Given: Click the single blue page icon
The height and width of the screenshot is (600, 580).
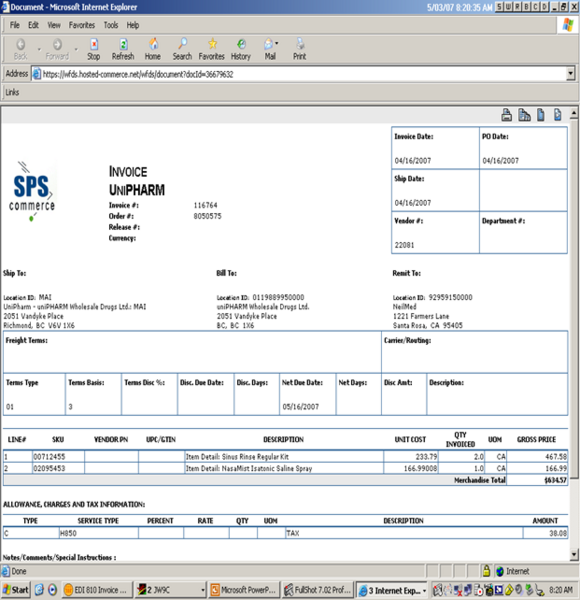Looking at the screenshot, I should pyautogui.click(x=541, y=115).
